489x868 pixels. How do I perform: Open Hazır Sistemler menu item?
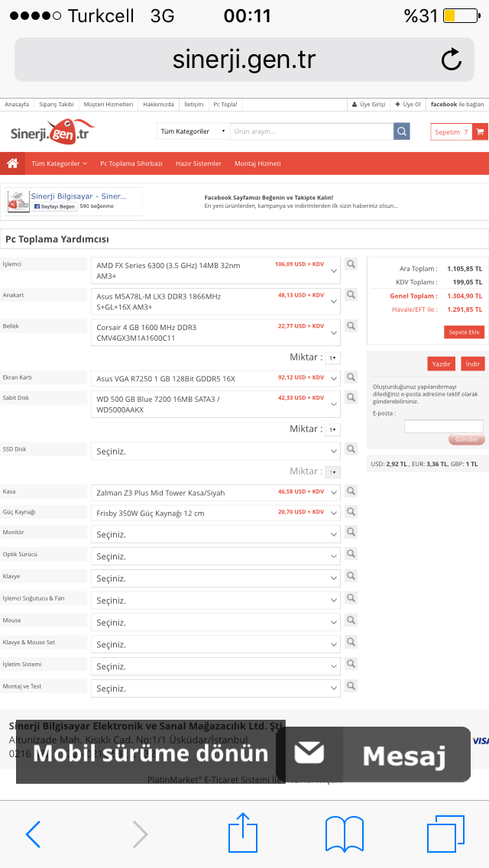pos(198,164)
